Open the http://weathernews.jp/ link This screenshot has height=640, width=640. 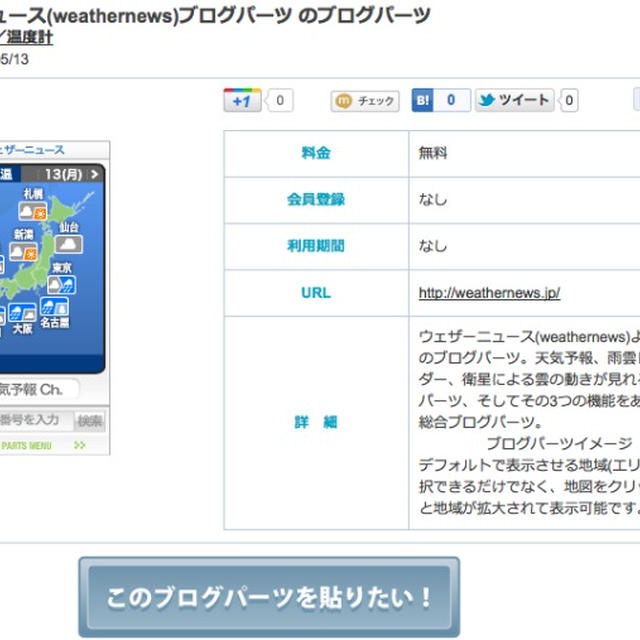489,293
